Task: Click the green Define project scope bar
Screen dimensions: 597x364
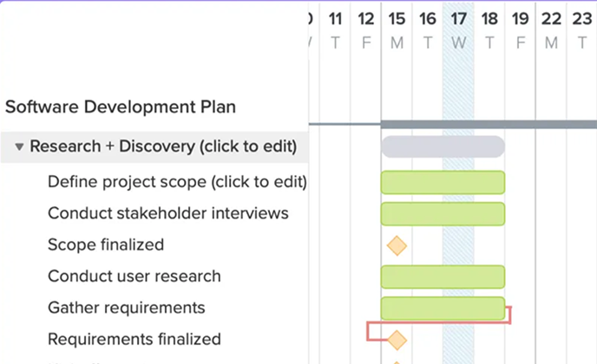Action: point(443,182)
